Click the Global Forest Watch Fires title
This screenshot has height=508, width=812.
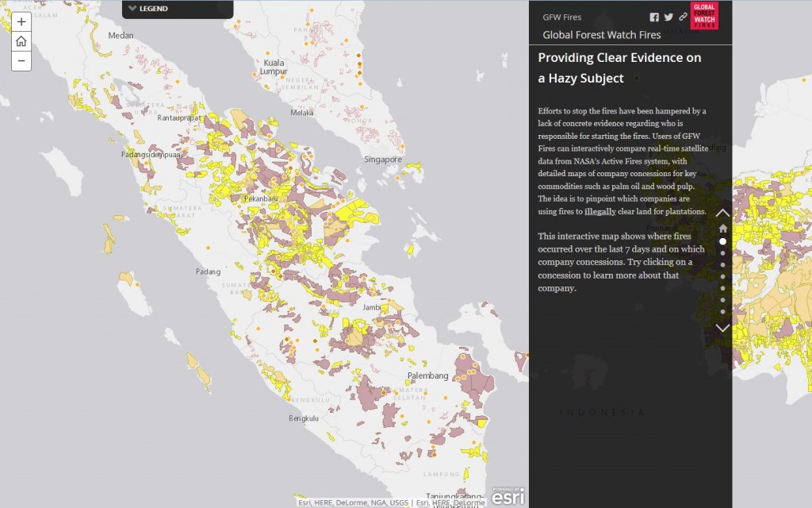click(x=601, y=35)
